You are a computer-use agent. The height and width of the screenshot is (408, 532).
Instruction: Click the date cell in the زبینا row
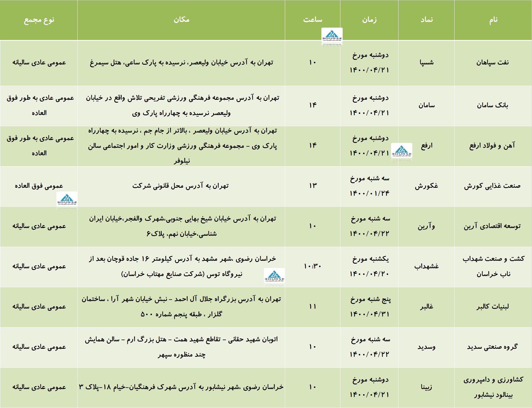[369, 387]
